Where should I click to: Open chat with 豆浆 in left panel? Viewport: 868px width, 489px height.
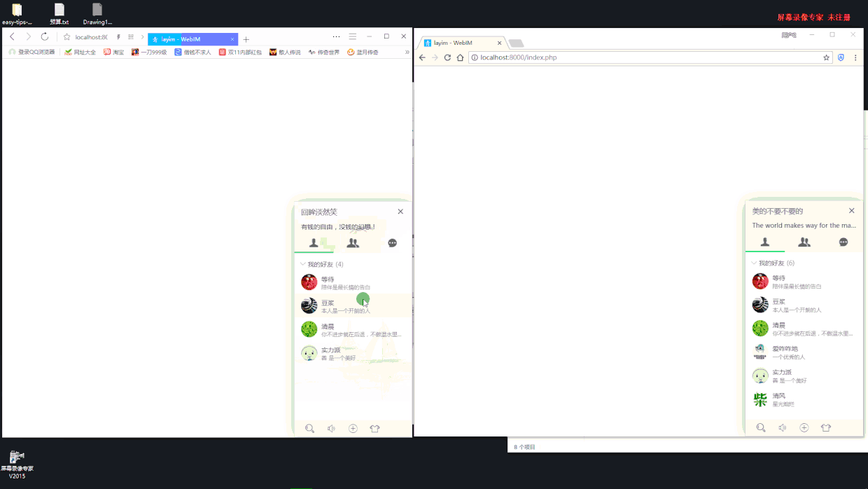click(x=353, y=305)
